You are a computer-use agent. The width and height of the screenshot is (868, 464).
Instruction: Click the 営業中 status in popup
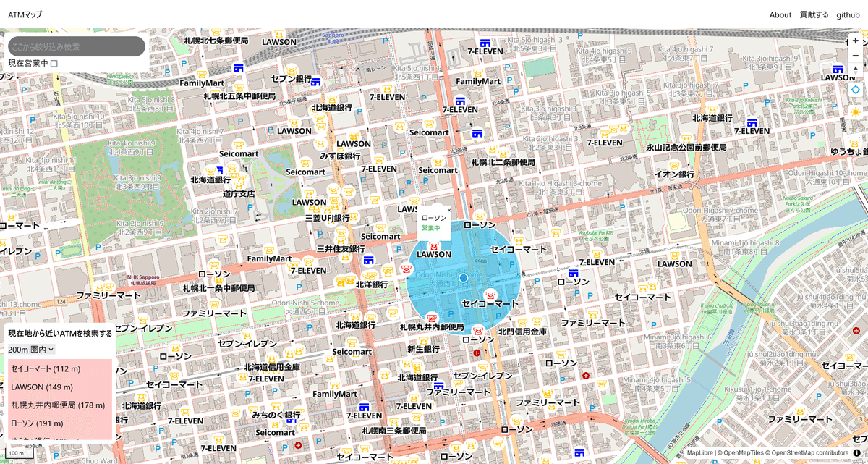point(430,228)
